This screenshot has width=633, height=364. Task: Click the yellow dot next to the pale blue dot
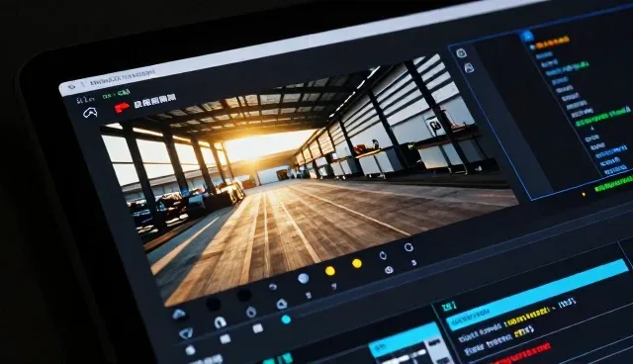coord(329,271)
